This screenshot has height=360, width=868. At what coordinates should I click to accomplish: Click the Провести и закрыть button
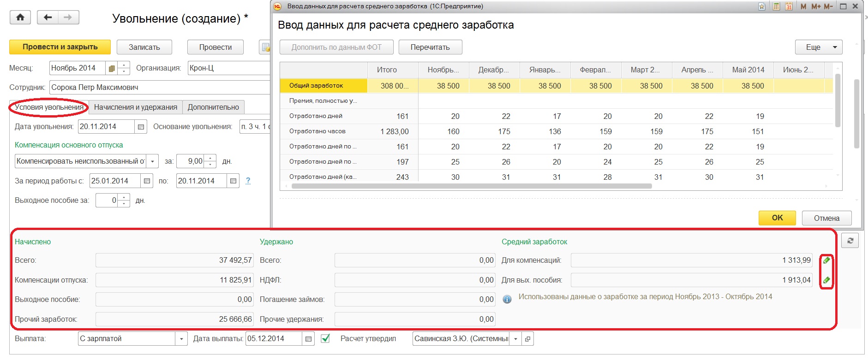coord(60,47)
